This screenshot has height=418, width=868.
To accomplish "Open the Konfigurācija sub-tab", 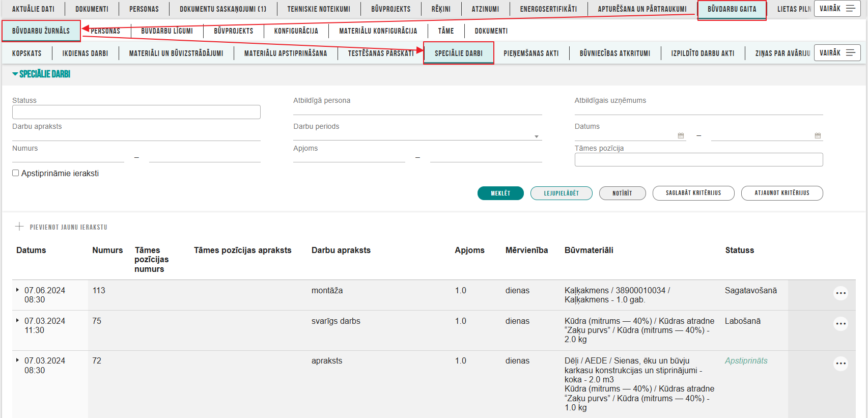I will (x=296, y=31).
